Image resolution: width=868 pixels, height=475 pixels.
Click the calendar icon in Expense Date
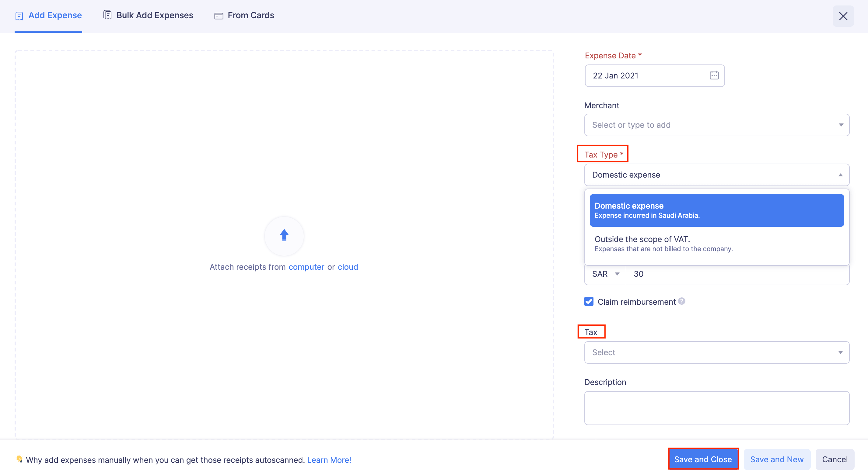click(x=714, y=75)
